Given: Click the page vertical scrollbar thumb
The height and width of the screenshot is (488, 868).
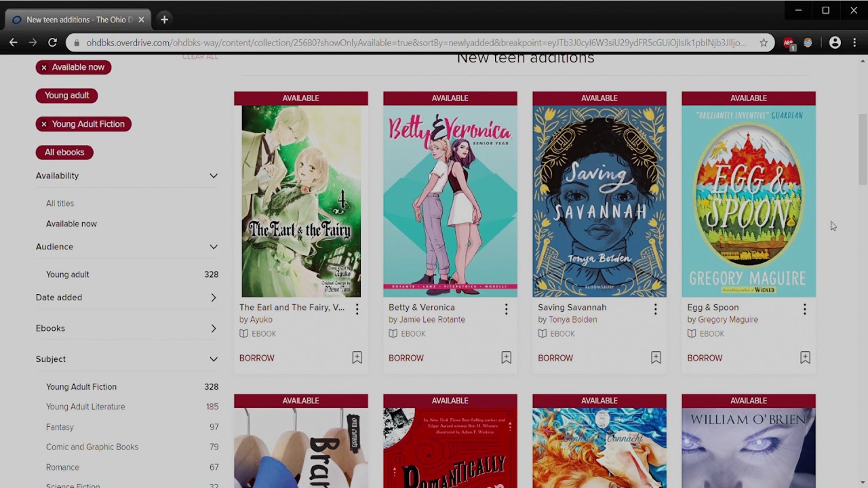Looking at the screenshot, I should point(863,149).
